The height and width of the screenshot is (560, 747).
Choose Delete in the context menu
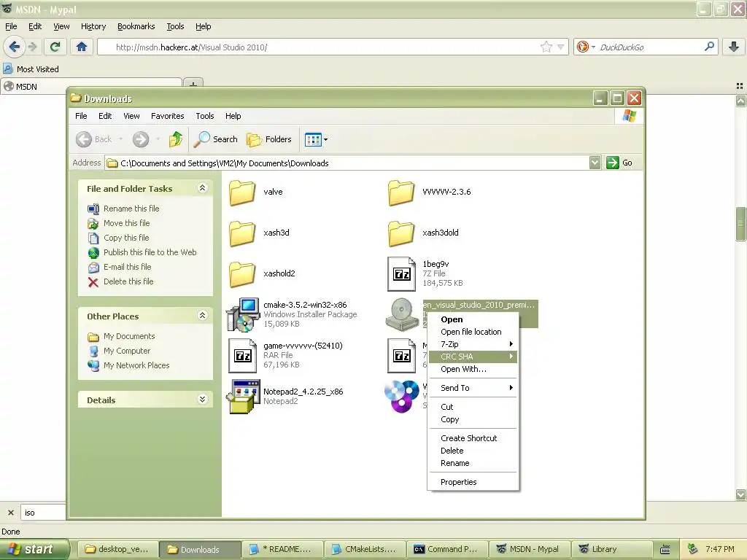click(x=473, y=451)
